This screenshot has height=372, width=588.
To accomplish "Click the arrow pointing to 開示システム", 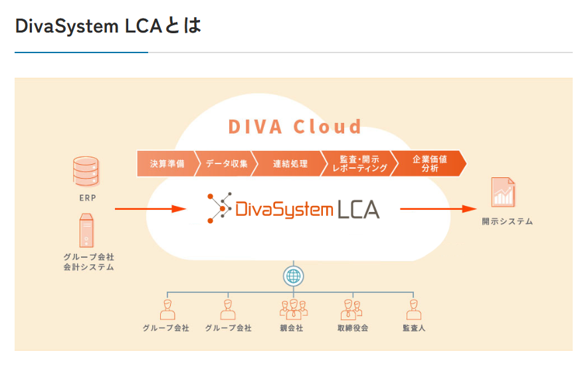I will [434, 209].
